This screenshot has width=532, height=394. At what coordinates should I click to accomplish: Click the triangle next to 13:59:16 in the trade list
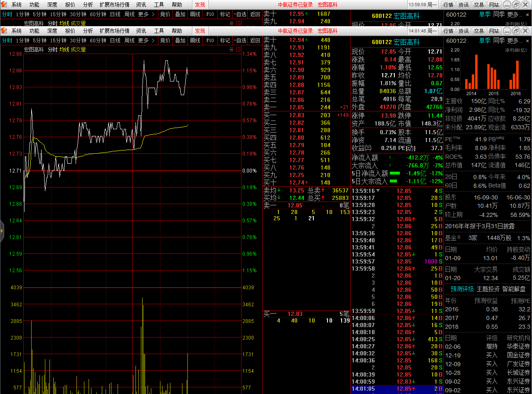[x=378, y=191]
